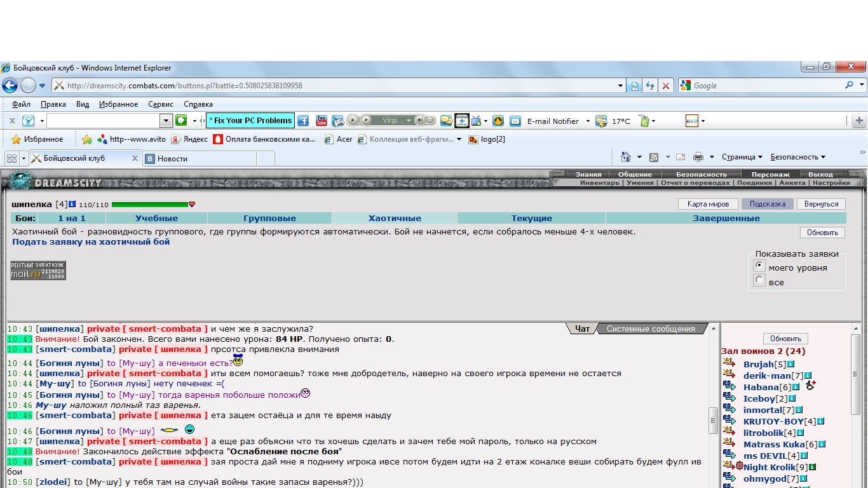Click the add to favorites bar icon
868x488 pixels.
[87, 139]
